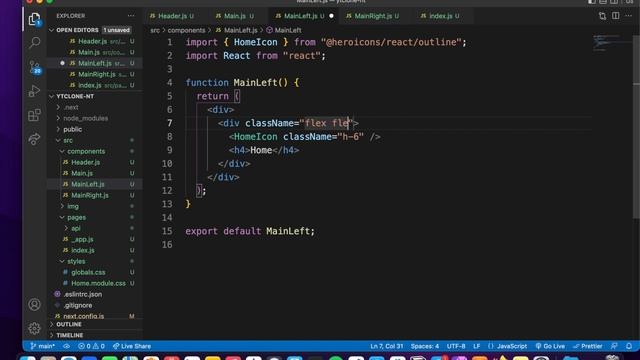Open the Run and Debug view
The height and width of the screenshot is (360, 640).
tap(34, 91)
